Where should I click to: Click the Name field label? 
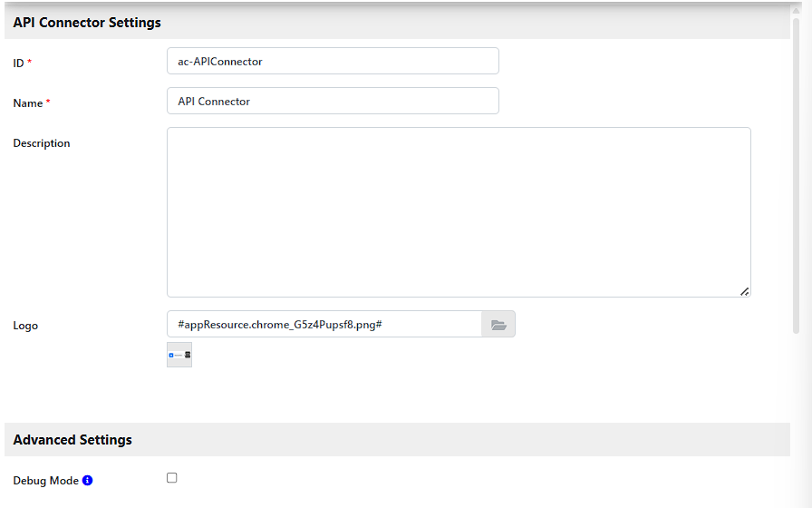click(28, 103)
